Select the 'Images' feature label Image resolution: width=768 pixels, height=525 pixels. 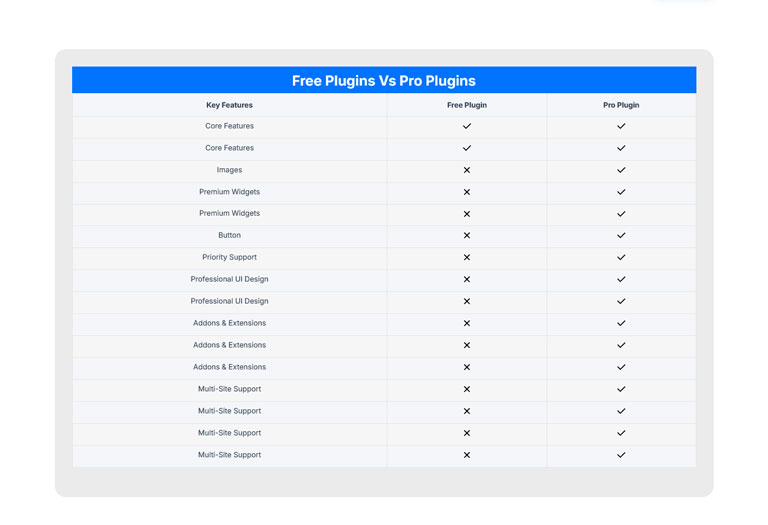229,170
